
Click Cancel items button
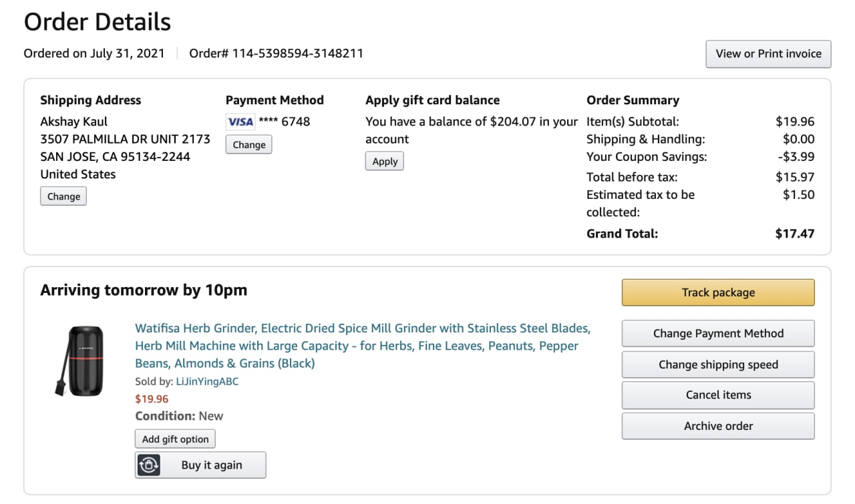click(x=718, y=395)
